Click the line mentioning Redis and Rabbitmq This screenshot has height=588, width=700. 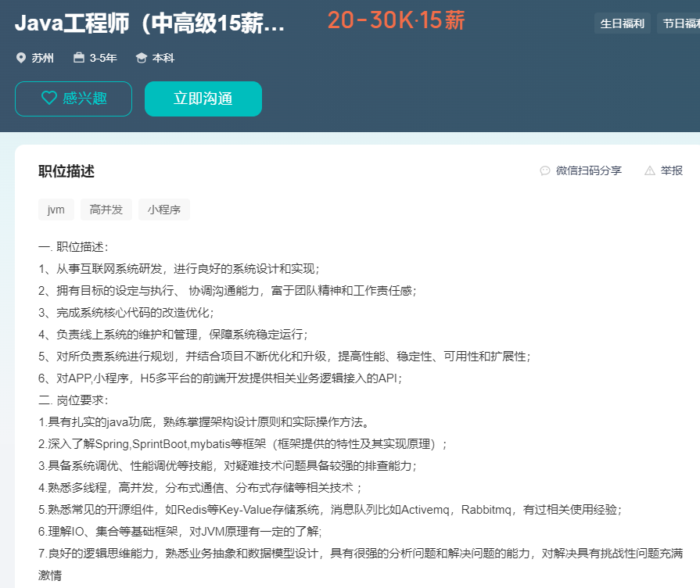pyautogui.click(x=330, y=510)
